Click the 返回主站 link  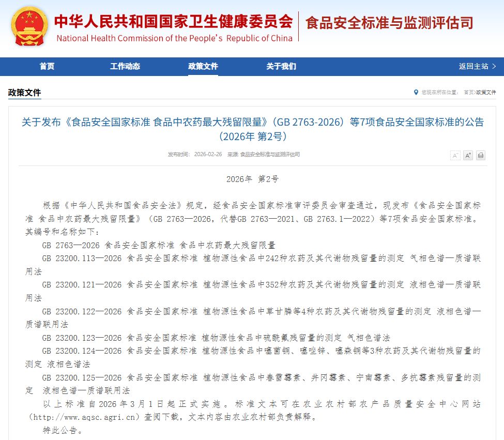click(473, 66)
